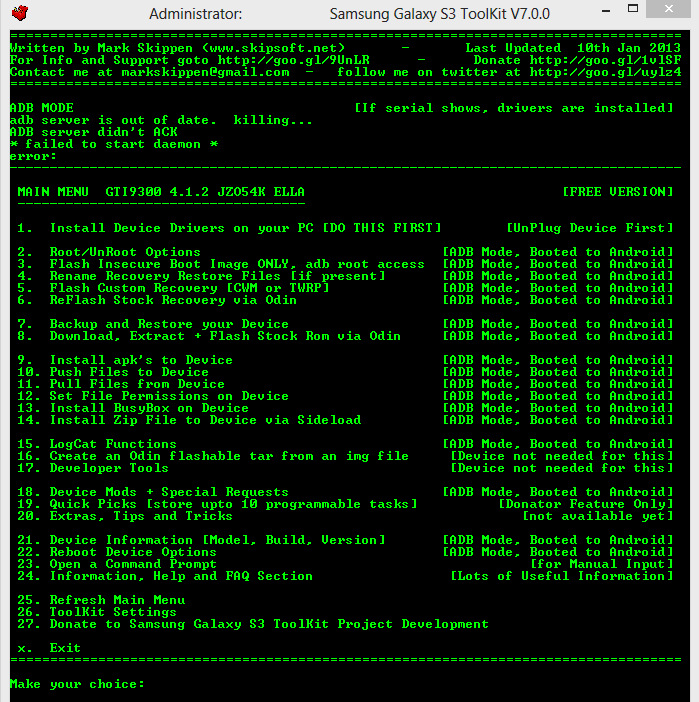Click the markskippen@gmail.com contact address
Screen dimensions: 699x702
point(206,72)
